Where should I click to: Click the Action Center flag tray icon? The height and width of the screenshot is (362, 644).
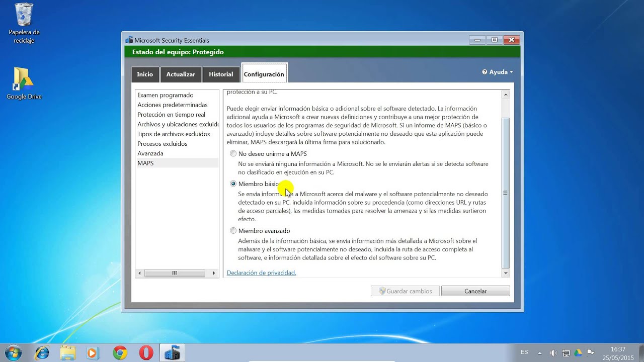591,352
